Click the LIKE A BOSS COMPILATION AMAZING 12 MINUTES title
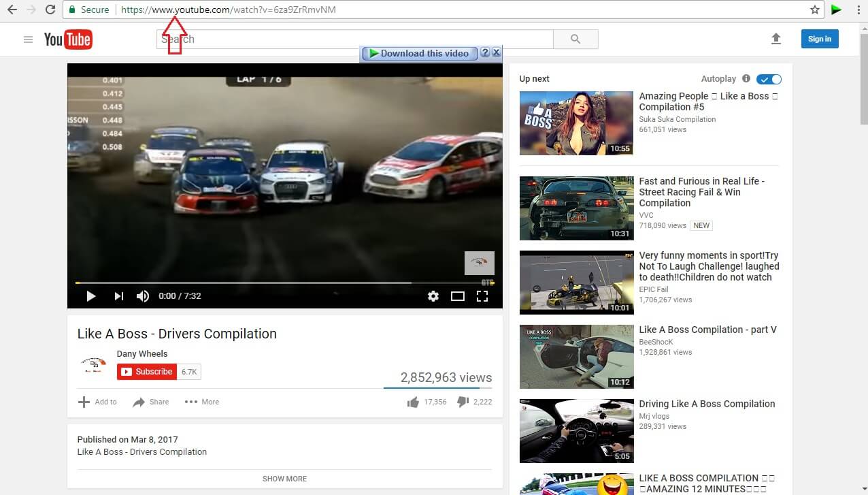Viewport: 868px width, 495px height. [707, 483]
